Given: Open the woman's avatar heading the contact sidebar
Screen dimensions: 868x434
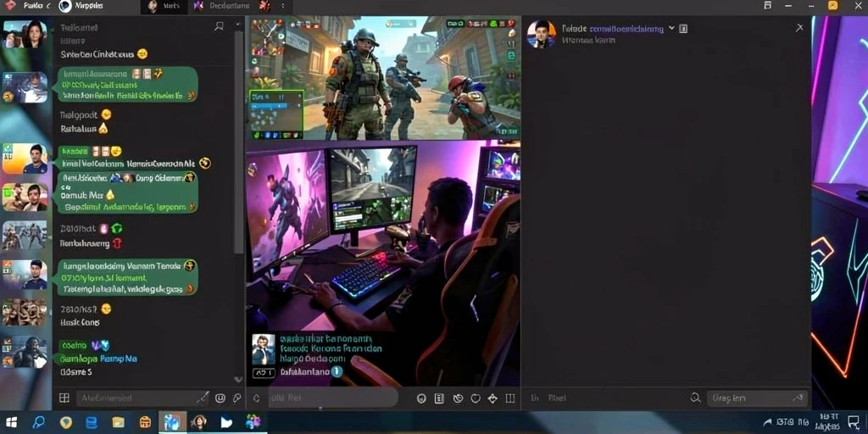Looking at the screenshot, I should (x=25, y=35).
